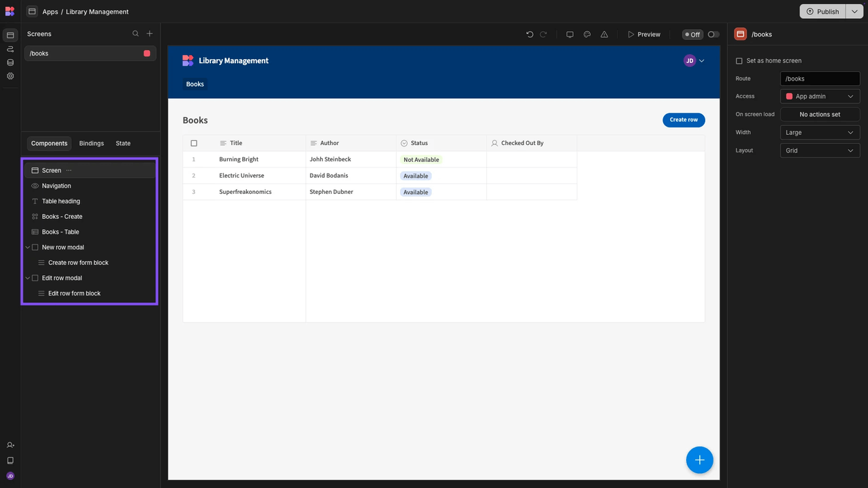This screenshot has height=488, width=868.
Task: Click the warning triangle icon
Action: 604,35
